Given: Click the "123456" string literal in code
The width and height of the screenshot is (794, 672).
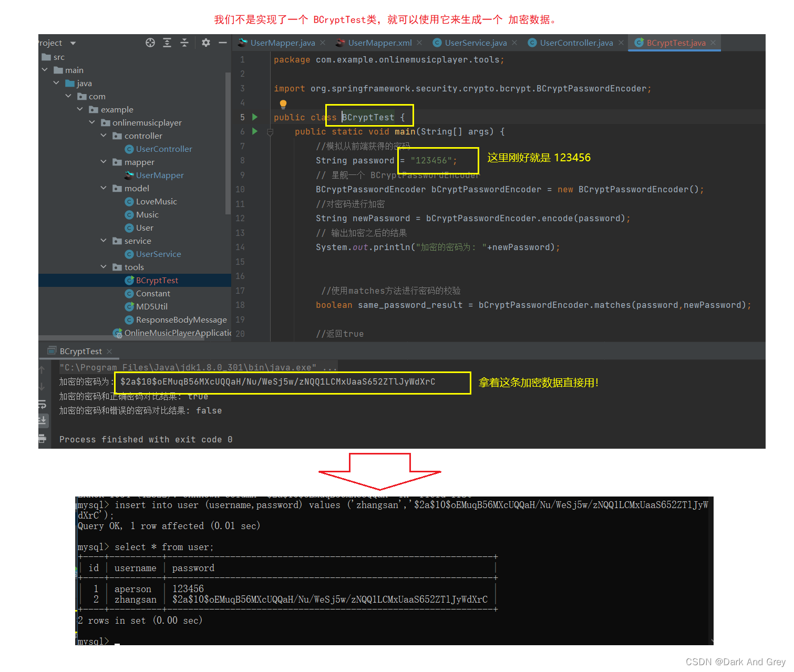Looking at the screenshot, I should click(x=431, y=160).
